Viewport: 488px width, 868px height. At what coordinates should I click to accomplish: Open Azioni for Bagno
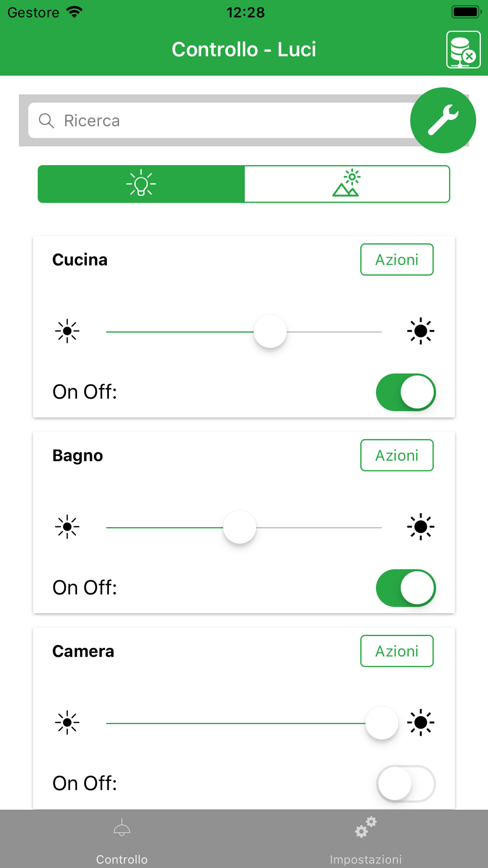tap(397, 455)
